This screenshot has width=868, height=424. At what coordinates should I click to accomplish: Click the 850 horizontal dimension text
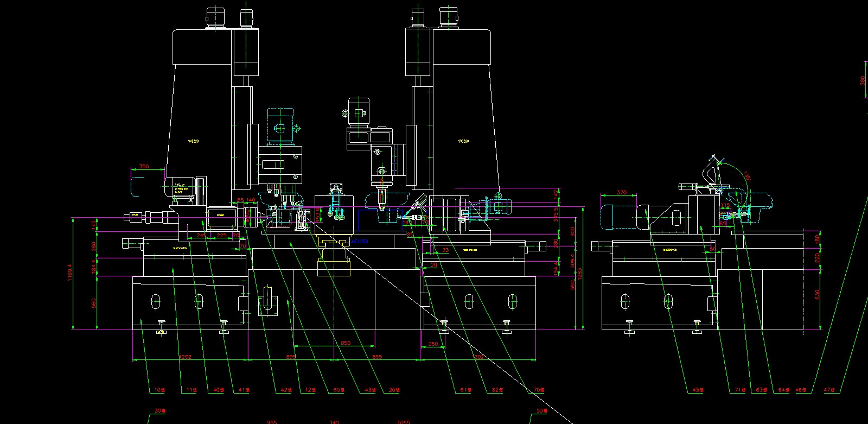346,343
